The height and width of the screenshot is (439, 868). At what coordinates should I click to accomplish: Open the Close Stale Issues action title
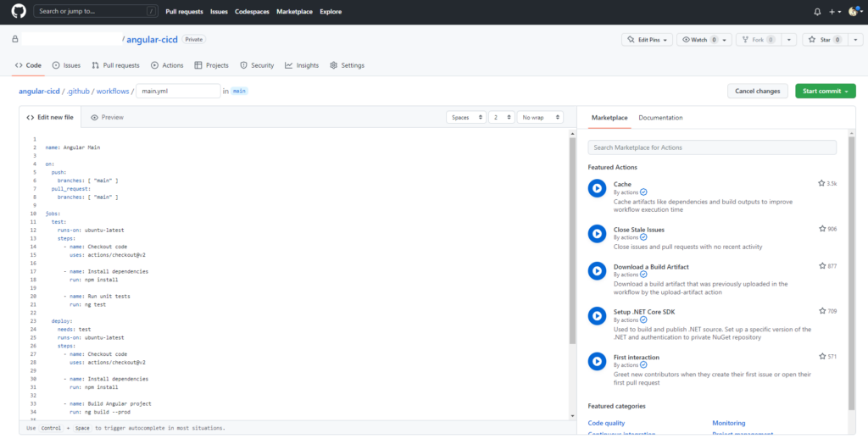(639, 229)
